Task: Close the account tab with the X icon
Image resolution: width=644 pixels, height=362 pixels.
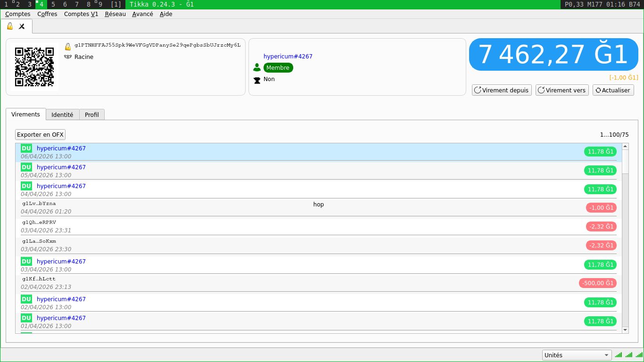Action: point(22,26)
